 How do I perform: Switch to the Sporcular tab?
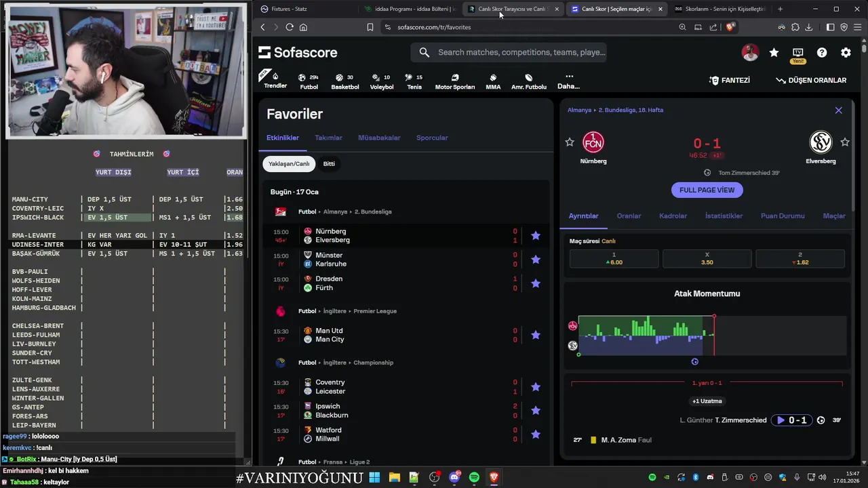click(x=432, y=138)
